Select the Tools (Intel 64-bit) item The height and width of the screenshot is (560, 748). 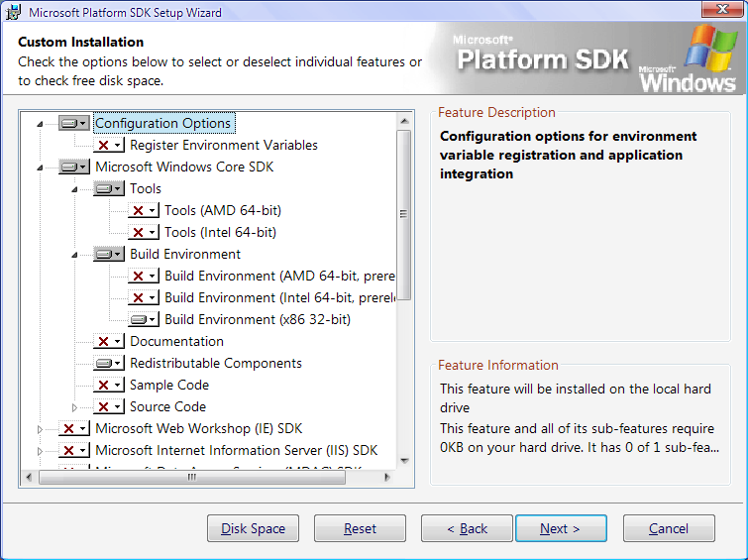220,233
